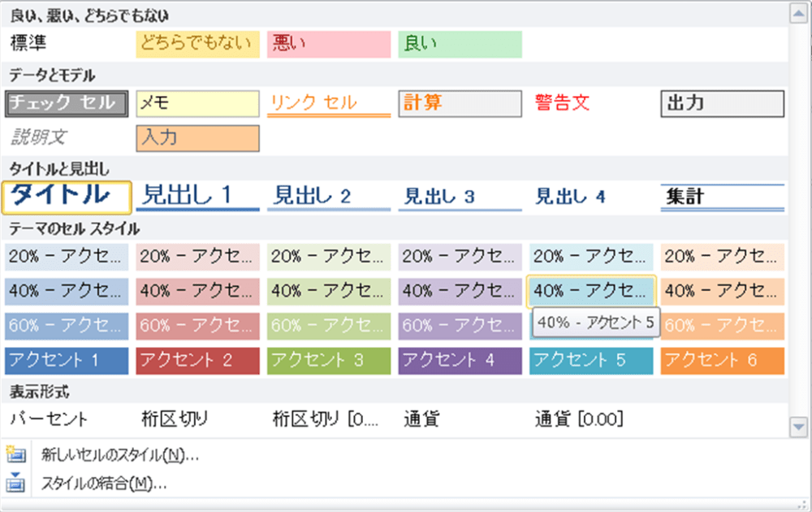Apply the チェック セル style

tap(67, 104)
